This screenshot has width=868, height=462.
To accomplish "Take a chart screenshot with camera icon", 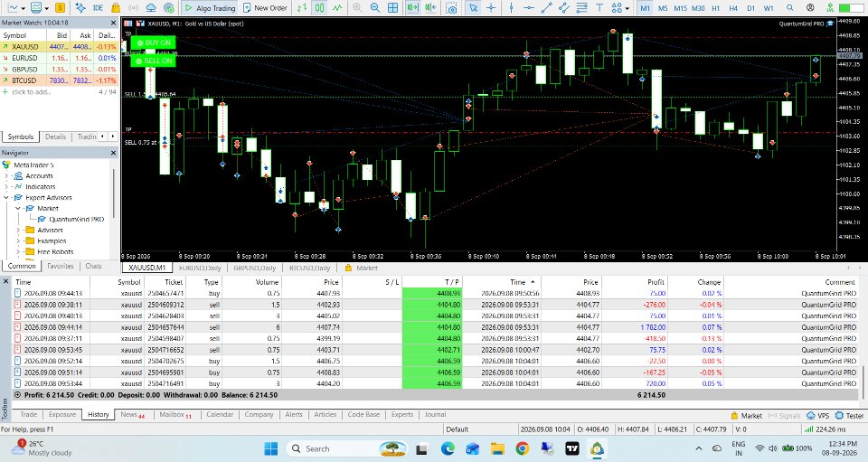I will 452,8.
